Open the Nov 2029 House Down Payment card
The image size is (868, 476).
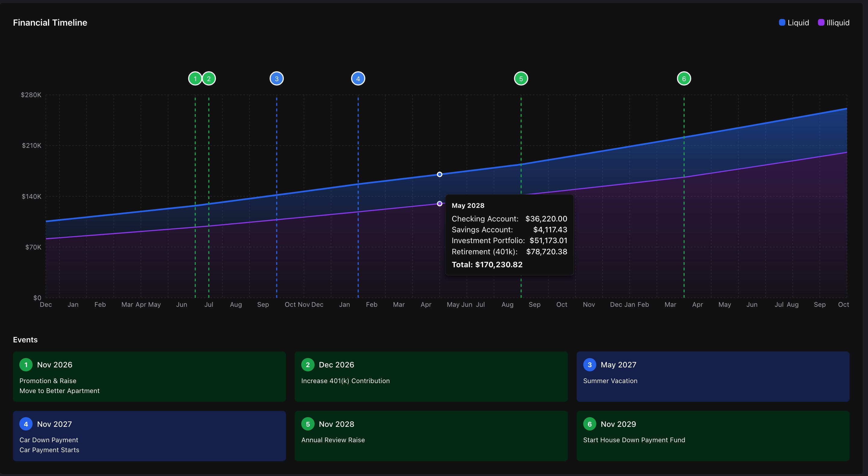tap(713, 436)
